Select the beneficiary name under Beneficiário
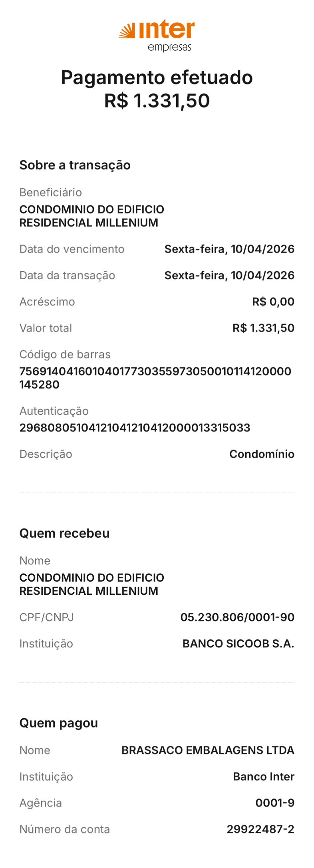314x868 pixels. pos(91,216)
